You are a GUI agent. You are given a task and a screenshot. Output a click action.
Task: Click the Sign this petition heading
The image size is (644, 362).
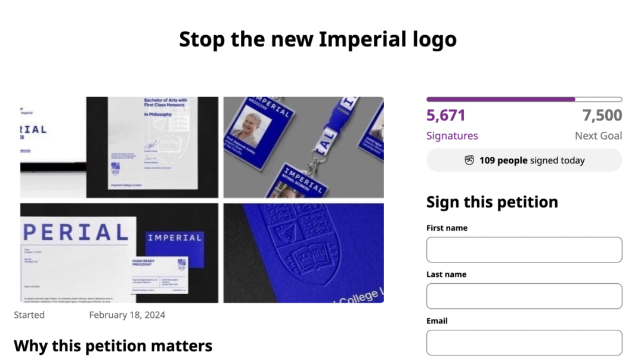[x=492, y=202]
